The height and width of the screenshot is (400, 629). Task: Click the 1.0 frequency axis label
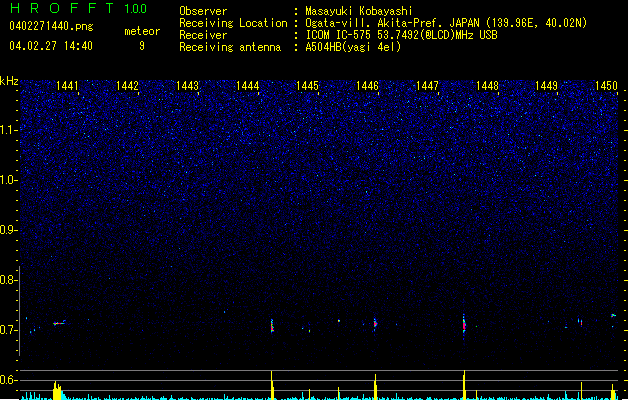pyautogui.click(x=8, y=180)
